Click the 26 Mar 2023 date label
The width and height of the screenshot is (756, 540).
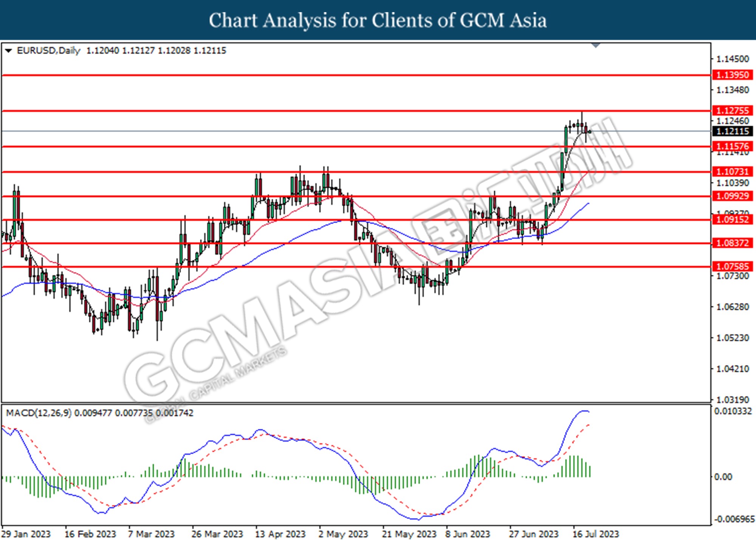click(x=217, y=534)
